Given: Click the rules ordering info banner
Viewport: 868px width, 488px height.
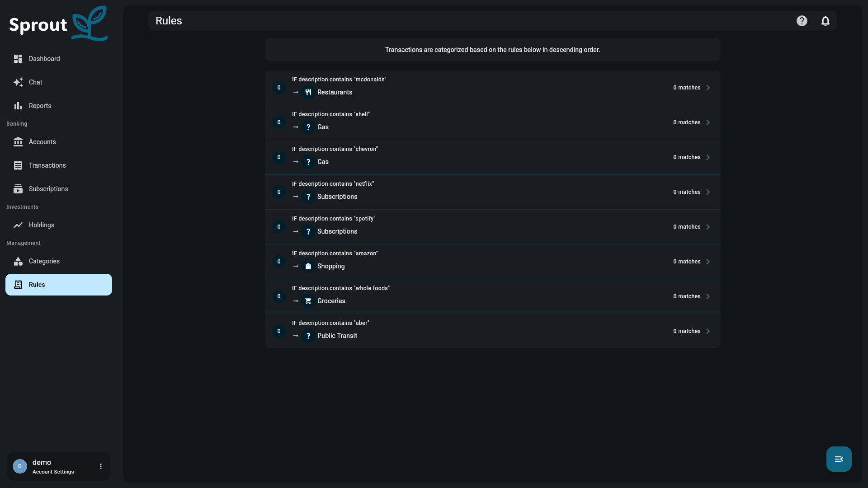Looking at the screenshot, I should tap(492, 50).
